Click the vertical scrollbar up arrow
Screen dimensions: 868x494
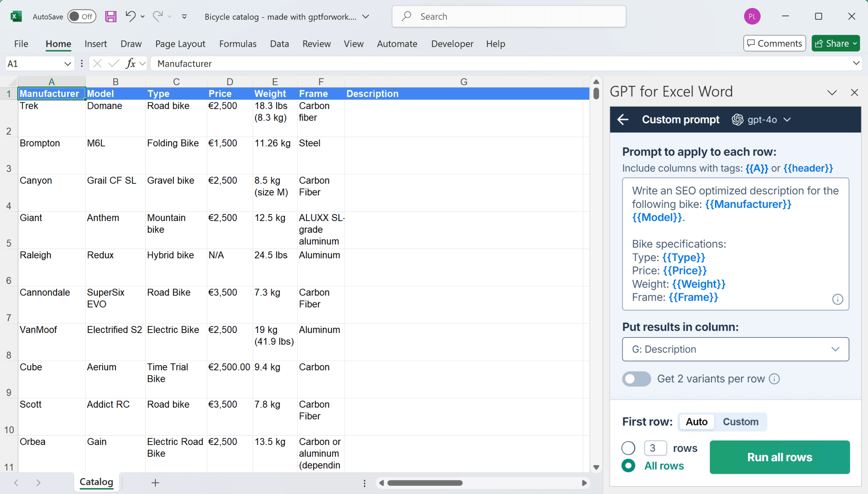pyautogui.click(x=596, y=82)
